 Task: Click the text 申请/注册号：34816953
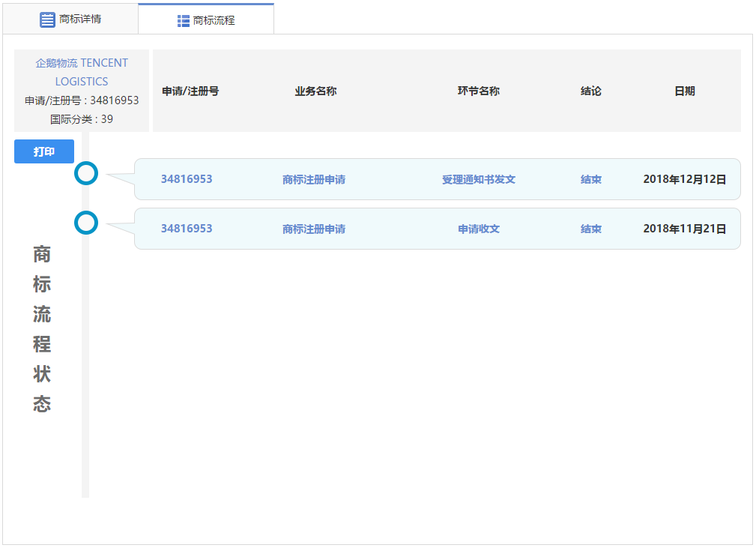[82, 100]
